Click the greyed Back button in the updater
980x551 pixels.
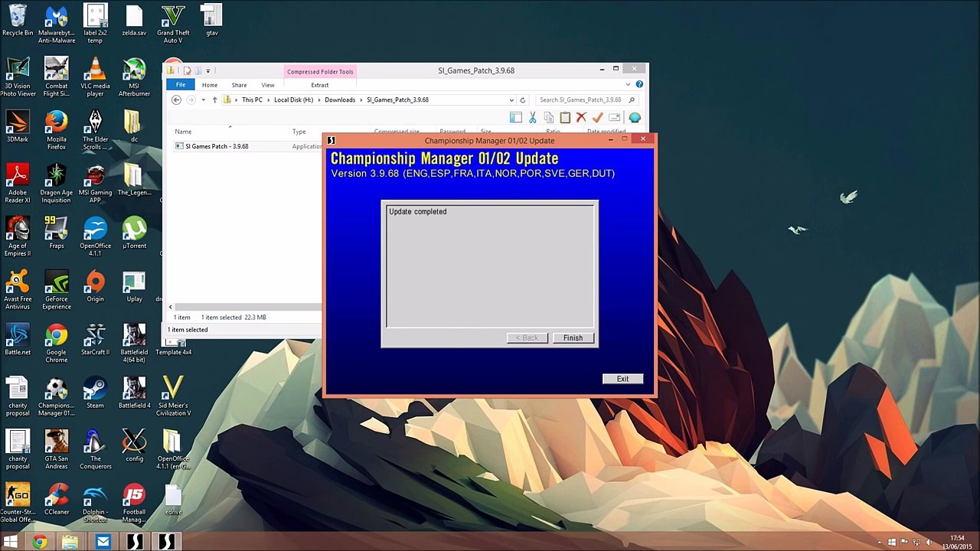pos(528,338)
